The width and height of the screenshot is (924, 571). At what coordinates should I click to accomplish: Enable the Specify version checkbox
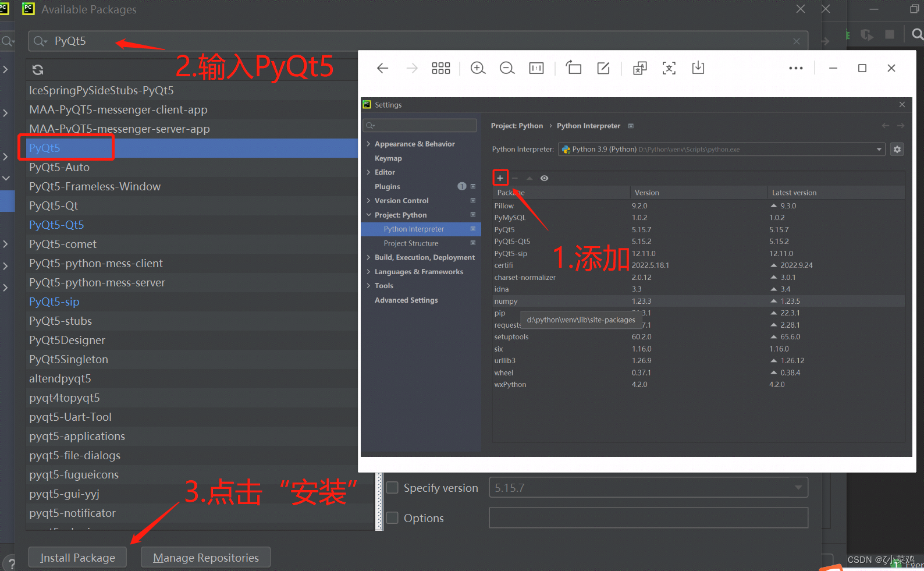393,488
